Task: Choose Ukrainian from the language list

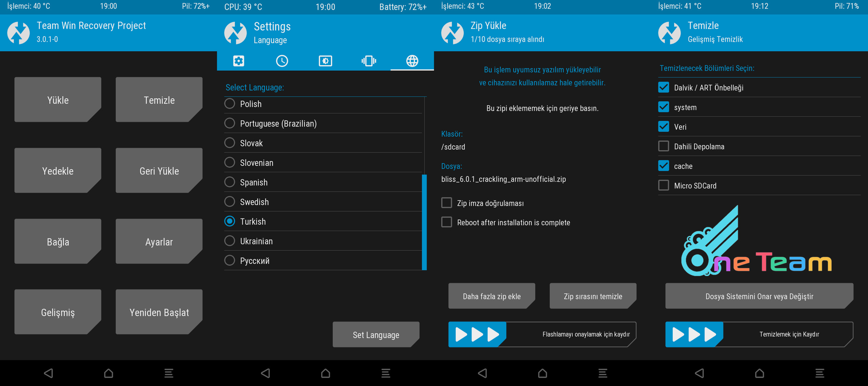Action: tap(230, 241)
